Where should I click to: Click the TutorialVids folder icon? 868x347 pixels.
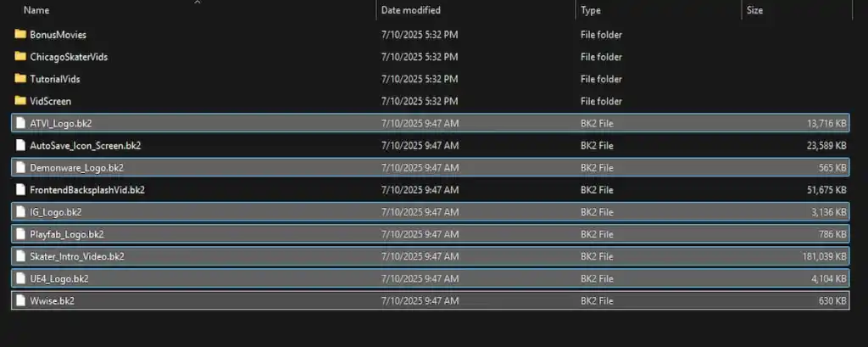pos(21,79)
